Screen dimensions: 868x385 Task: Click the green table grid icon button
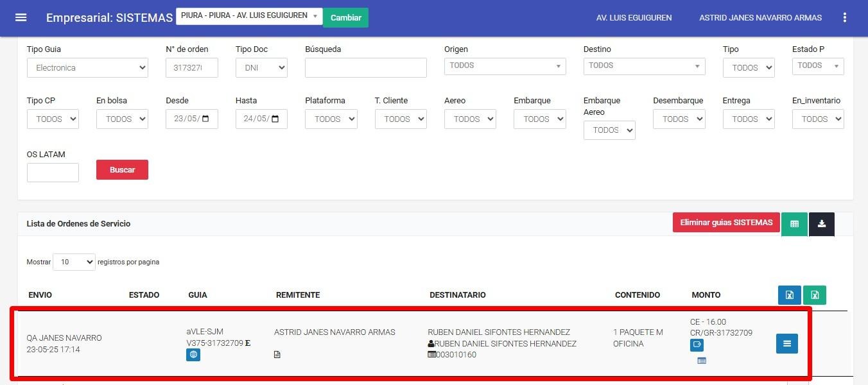coord(794,224)
